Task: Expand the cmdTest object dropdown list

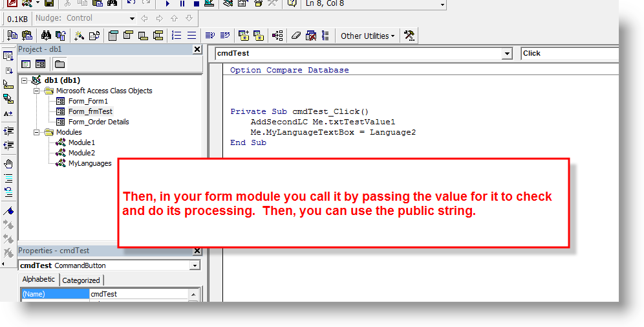Action: [506, 54]
